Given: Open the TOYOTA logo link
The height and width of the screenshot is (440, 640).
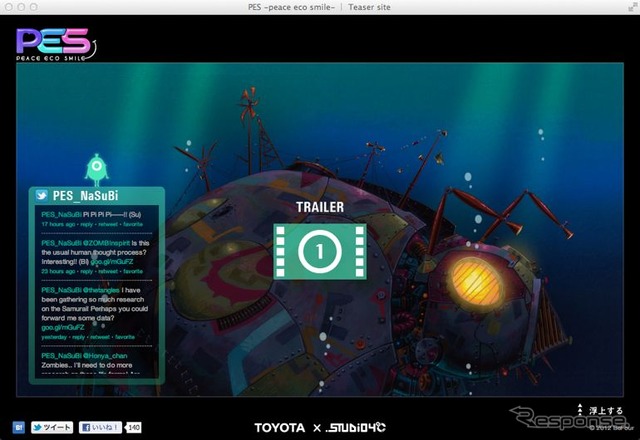Looking at the screenshot, I should click(280, 428).
